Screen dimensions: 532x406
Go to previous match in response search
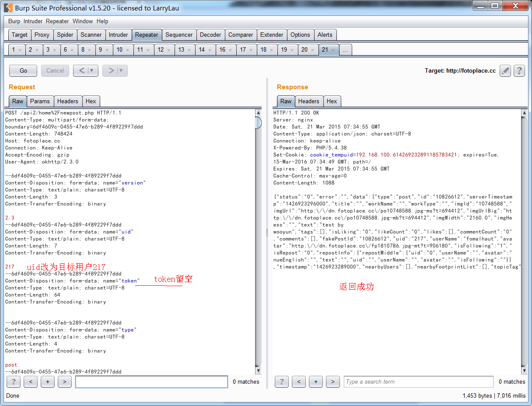(x=299, y=381)
